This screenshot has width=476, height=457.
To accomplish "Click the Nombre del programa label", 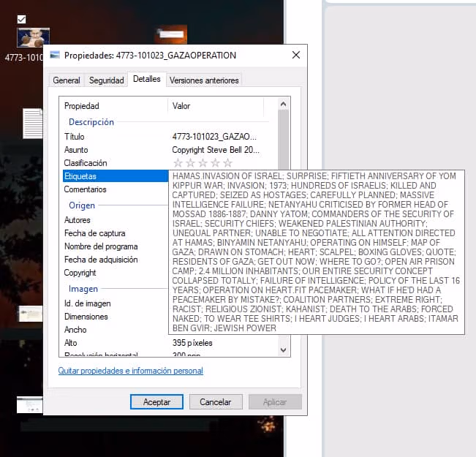I will click(x=101, y=246).
